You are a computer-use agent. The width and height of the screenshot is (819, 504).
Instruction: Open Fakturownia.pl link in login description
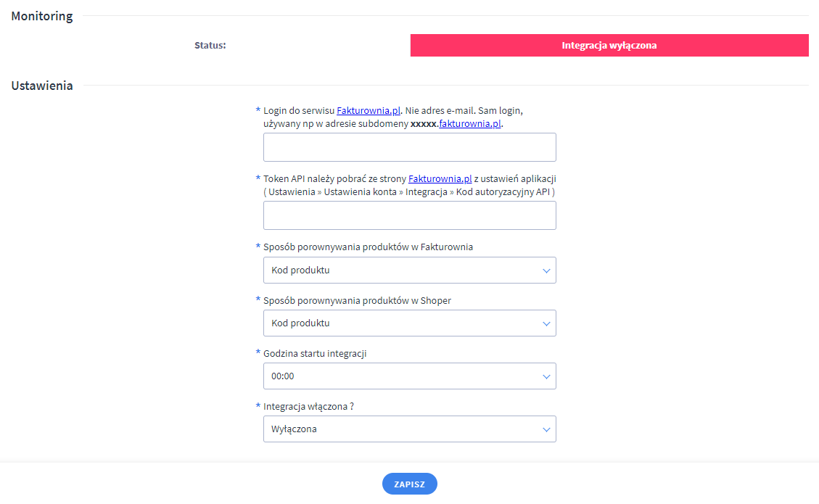(369, 111)
